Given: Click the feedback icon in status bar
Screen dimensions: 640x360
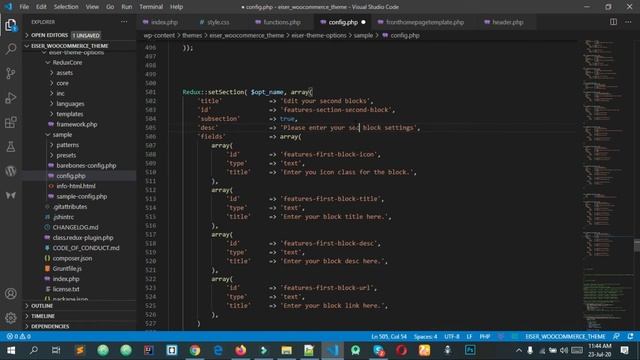Looking at the screenshot, I should [x=616, y=336].
